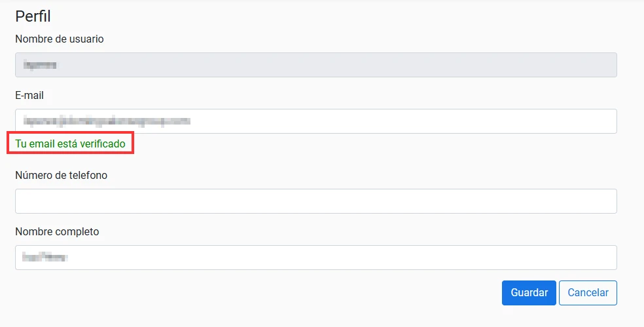The image size is (644, 327).
Task: Click the word 'telefono' in the phone label
Action: pos(90,175)
